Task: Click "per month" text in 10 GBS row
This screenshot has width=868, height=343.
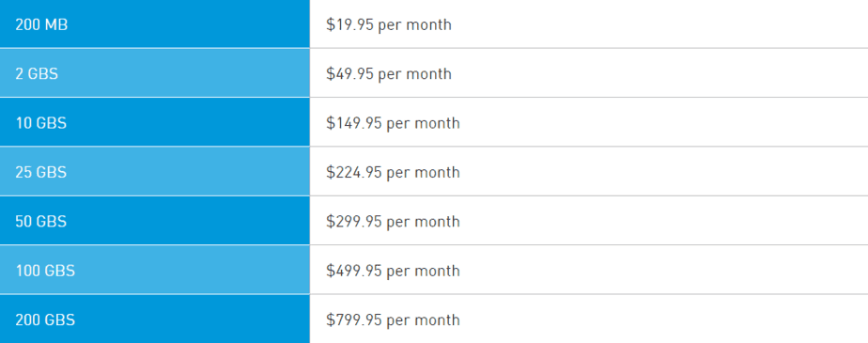Action: 423,123
